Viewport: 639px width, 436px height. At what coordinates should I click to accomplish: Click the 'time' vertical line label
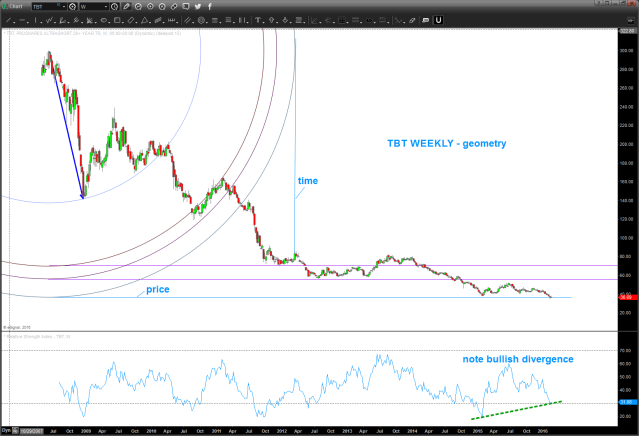click(308, 181)
